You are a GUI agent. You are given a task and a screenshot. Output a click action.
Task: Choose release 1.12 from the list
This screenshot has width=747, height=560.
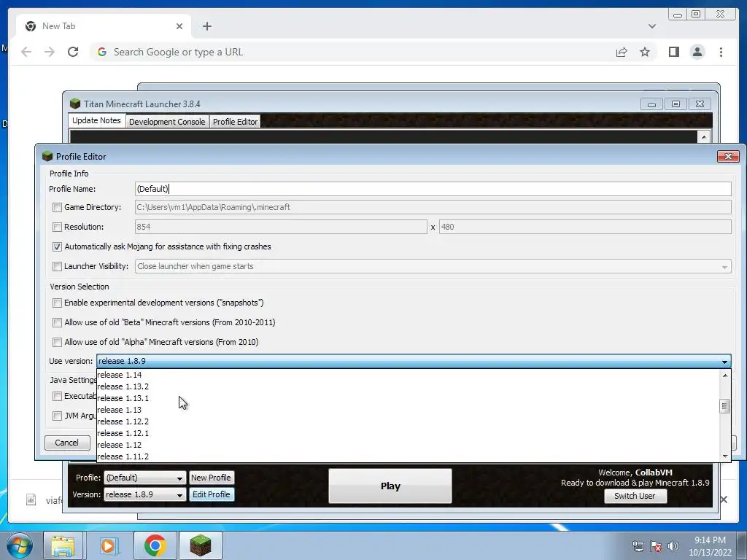point(408,445)
